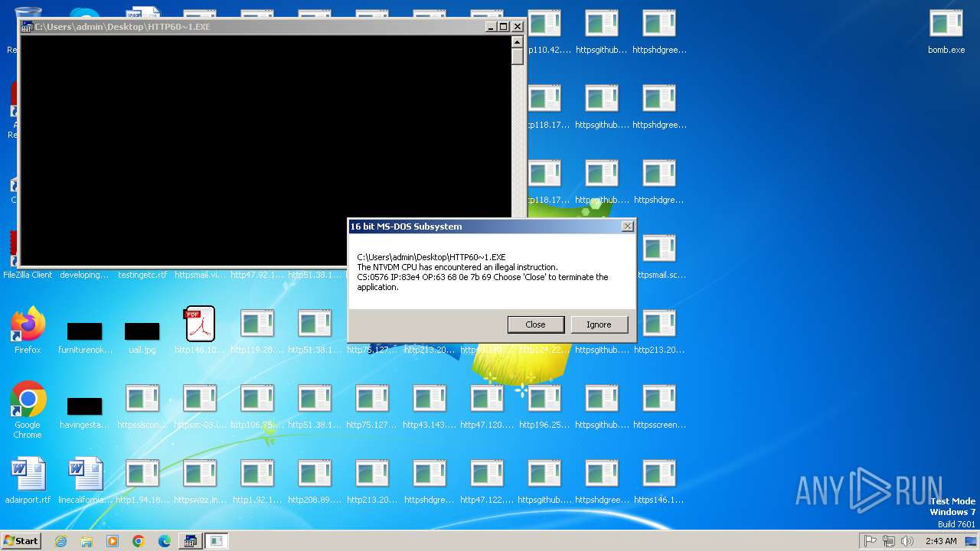Select the httpswizz.in... desktop icon
The image size is (980, 551).
coord(200,481)
